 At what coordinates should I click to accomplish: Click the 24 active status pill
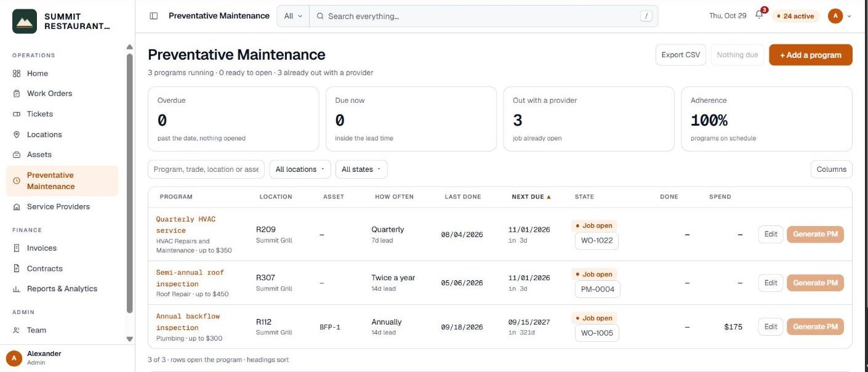point(795,16)
